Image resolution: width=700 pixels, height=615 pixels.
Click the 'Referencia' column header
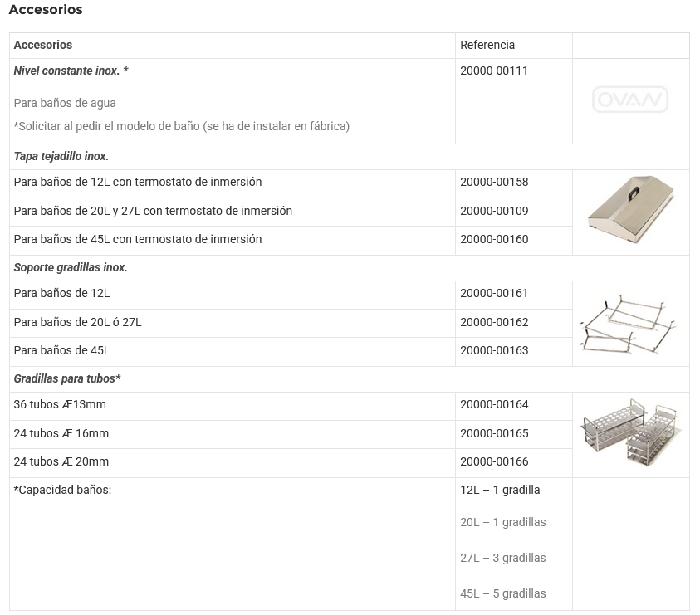[487, 46]
